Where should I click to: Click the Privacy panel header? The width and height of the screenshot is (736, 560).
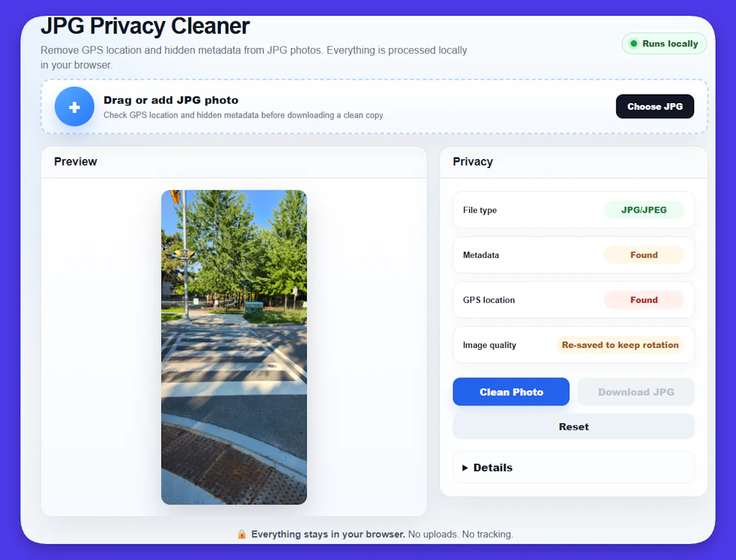(x=574, y=162)
